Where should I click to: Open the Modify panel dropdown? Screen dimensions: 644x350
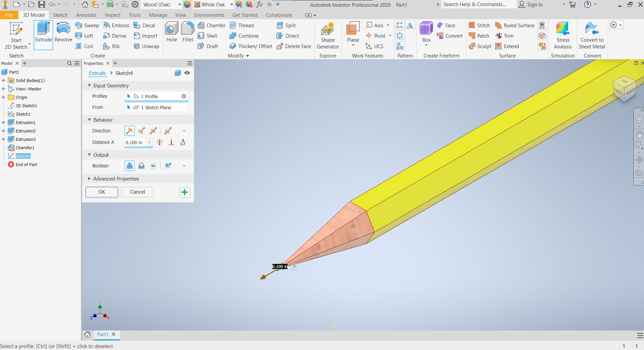pyautogui.click(x=239, y=56)
